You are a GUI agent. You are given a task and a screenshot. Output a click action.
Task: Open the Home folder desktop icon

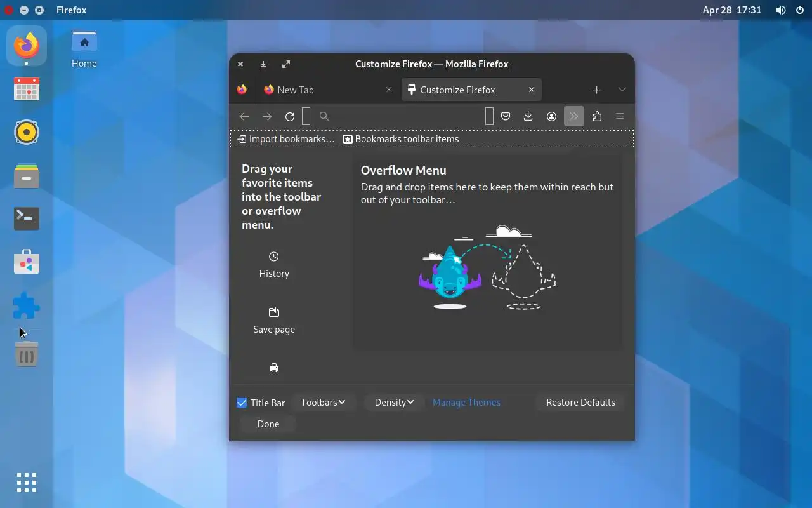(84, 50)
